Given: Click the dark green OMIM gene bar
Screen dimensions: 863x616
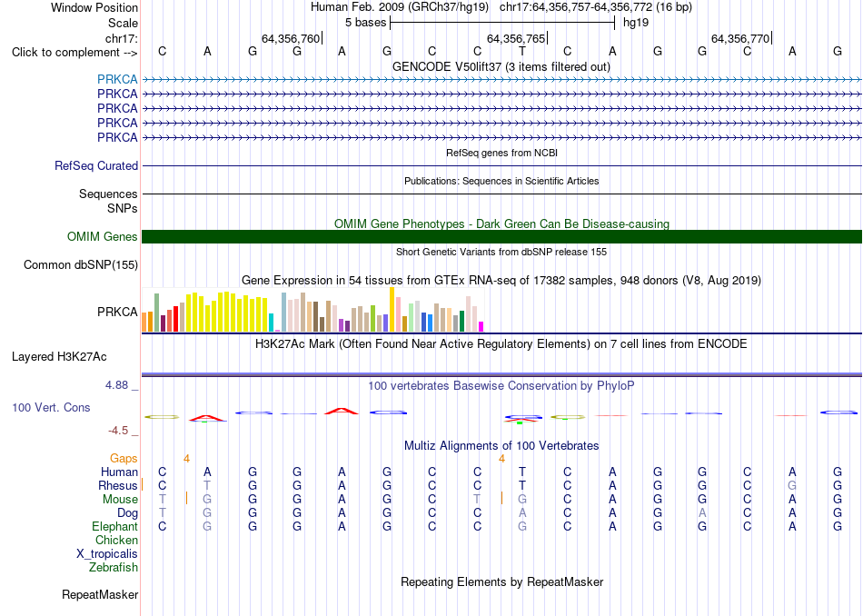Looking at the screenshot, I should [501, 237].
